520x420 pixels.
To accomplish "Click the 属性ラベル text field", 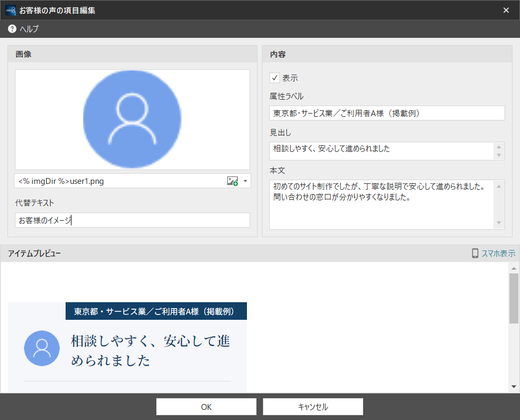I will 387,113.
